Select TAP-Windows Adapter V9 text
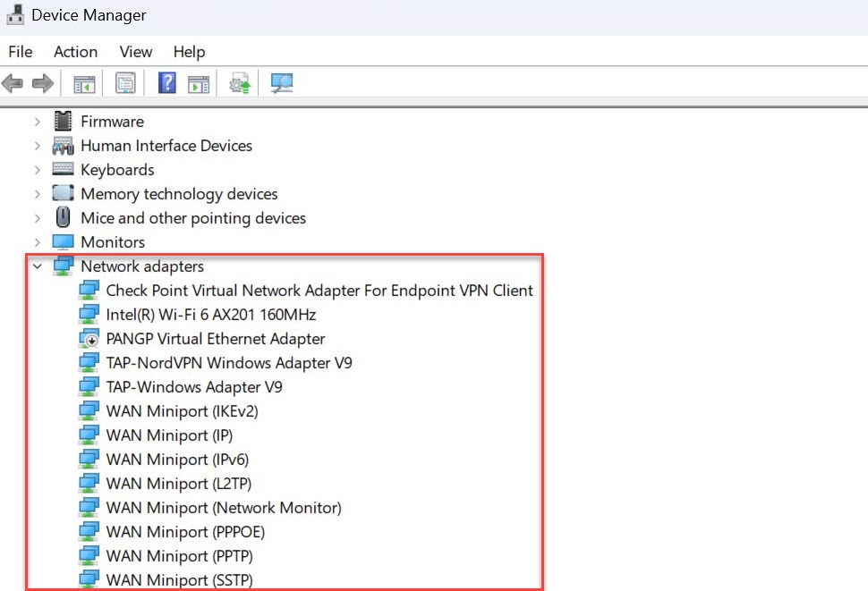 tap(194, 387)
